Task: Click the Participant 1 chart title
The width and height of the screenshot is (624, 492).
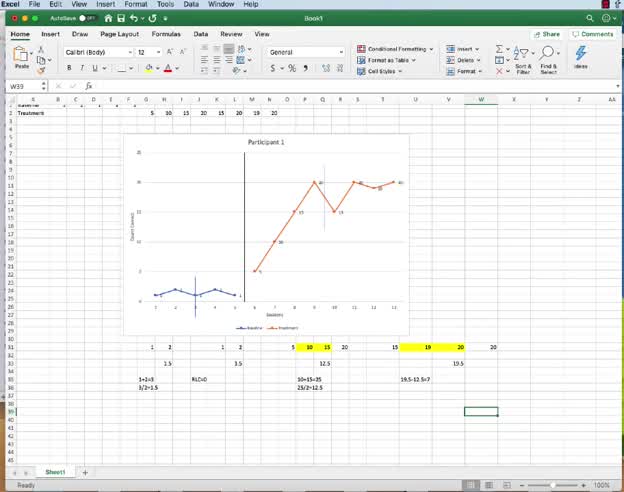Action: [266, 142]
